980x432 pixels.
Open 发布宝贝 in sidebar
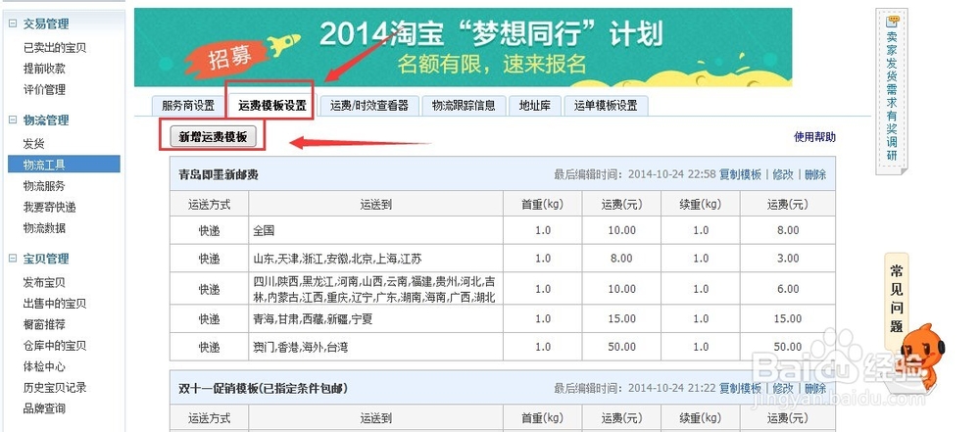click(44, 282)
